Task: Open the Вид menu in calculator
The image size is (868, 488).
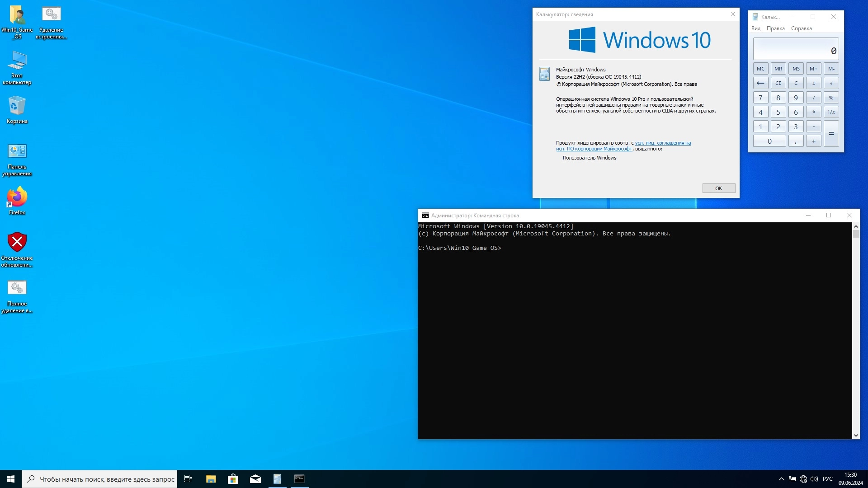Action: pyautogui.click(x=755, y=28)
